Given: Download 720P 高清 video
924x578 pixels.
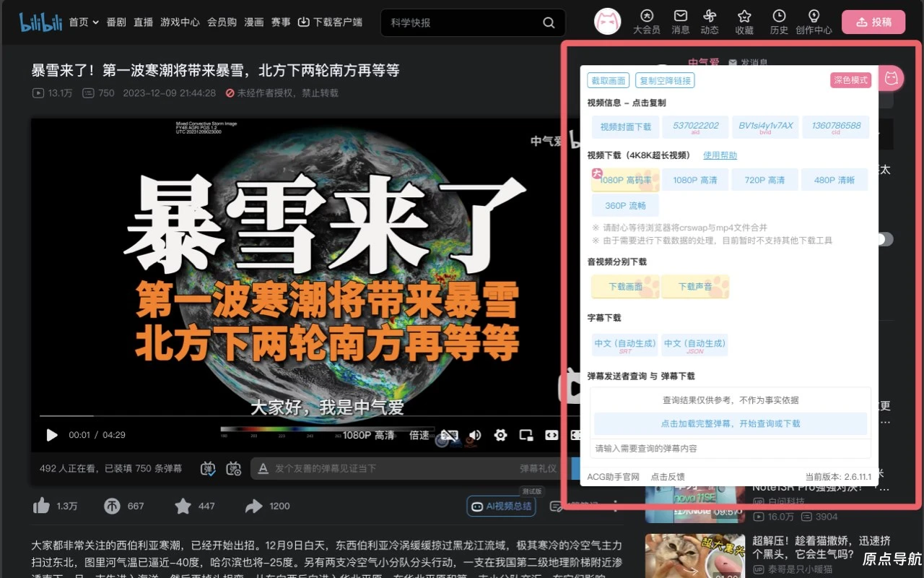Looking at the screenshot, I should tap(765, 180).
